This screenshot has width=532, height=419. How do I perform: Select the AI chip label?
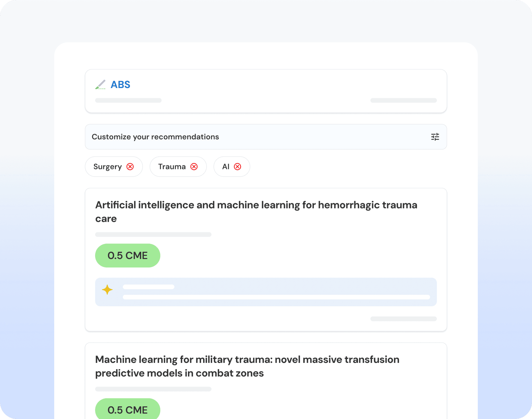point(226,167)
